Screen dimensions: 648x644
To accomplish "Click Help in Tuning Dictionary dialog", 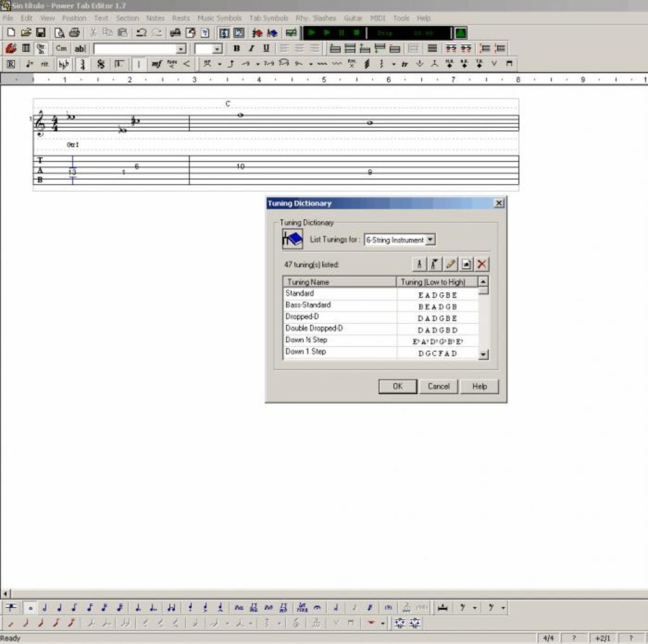I will (480, 386).
